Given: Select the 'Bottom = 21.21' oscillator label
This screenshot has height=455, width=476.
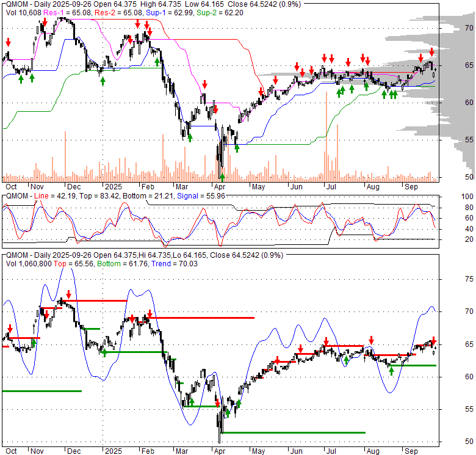Looking at the screenshot, I should (x=148, y=196).
